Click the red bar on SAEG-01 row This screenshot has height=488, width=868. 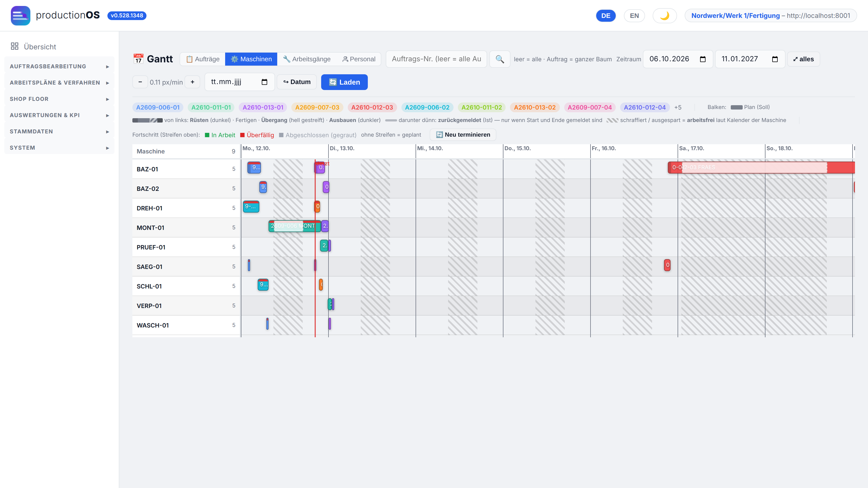[667, 265]
